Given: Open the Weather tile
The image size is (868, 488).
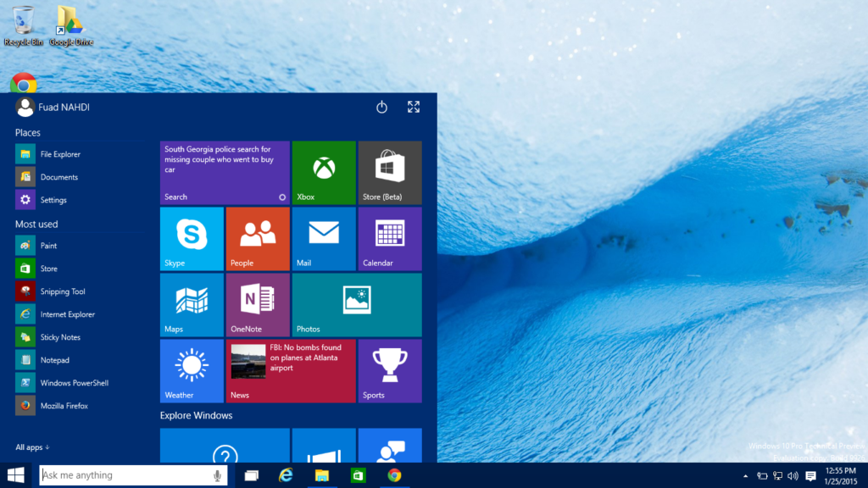Looking at the screenshot, I should click(x=191, y=370).
